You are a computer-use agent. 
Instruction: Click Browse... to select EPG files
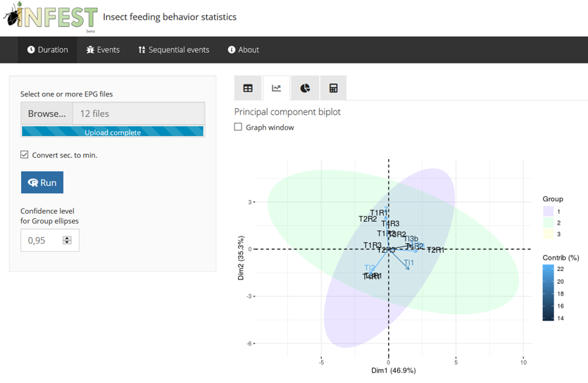46,113
